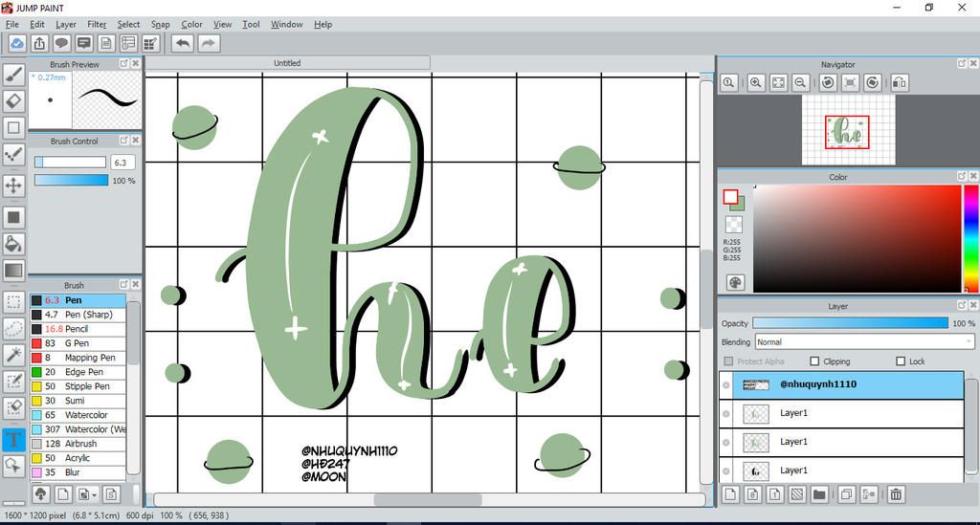Select the foreground white color swatch
This screenshot has width=980, height=525.
(730, 197)
